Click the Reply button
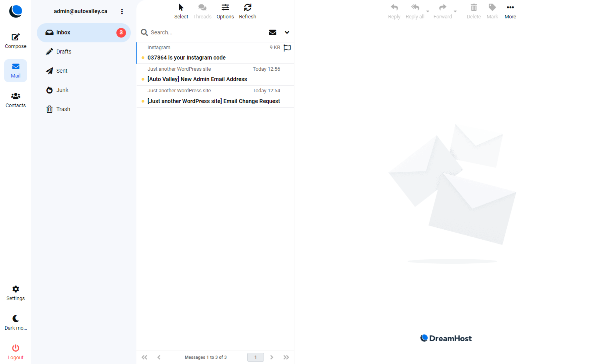610x364 pixels. 394,12
